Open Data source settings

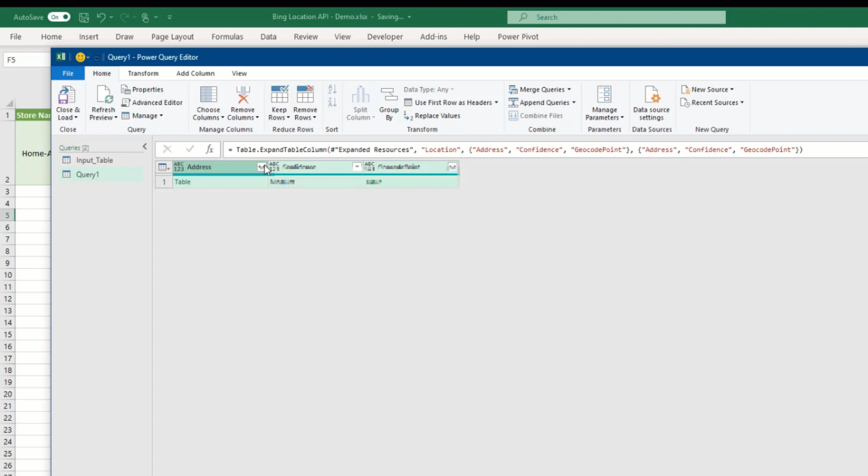click(651, 103)
